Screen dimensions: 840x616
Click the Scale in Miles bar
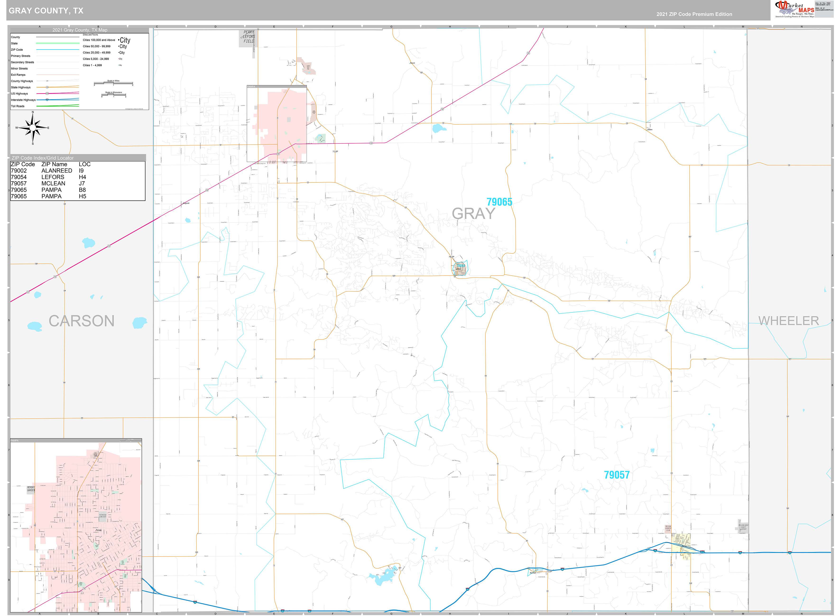pyautogui.click(x=114, y=83)
